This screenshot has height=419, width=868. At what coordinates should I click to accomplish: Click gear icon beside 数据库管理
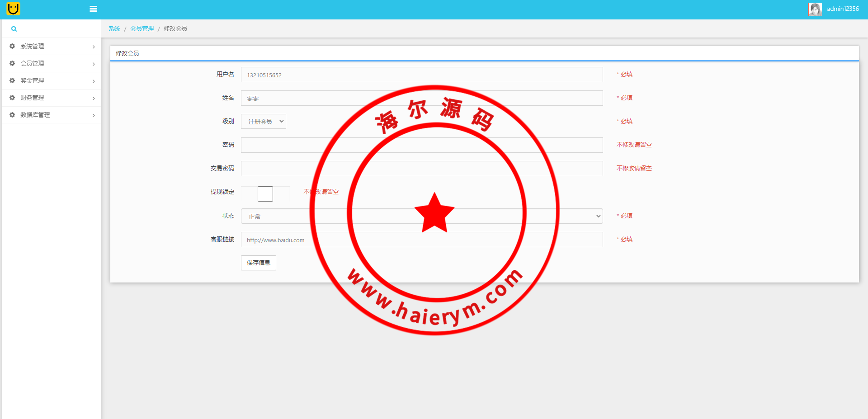coord(12,115)
